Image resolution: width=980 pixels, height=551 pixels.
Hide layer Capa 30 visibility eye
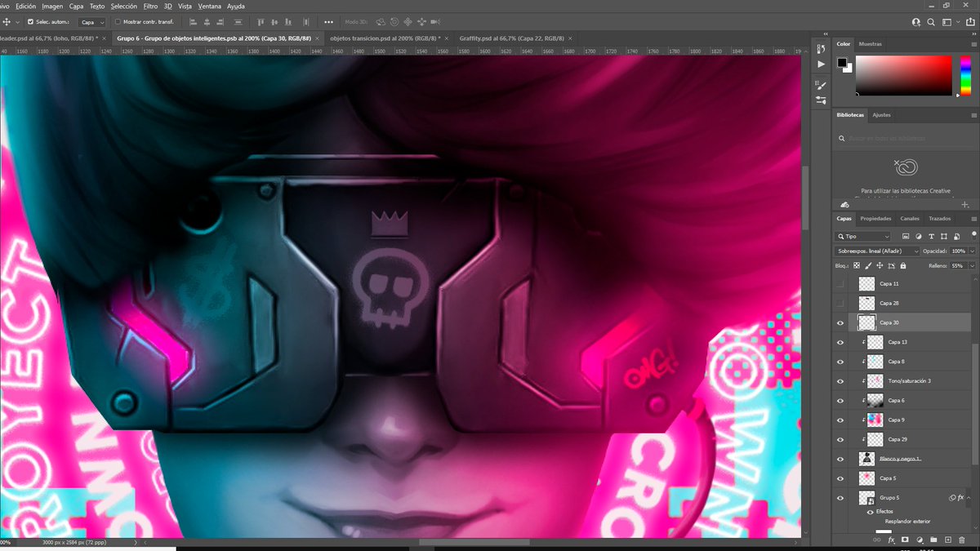(840, 322)
